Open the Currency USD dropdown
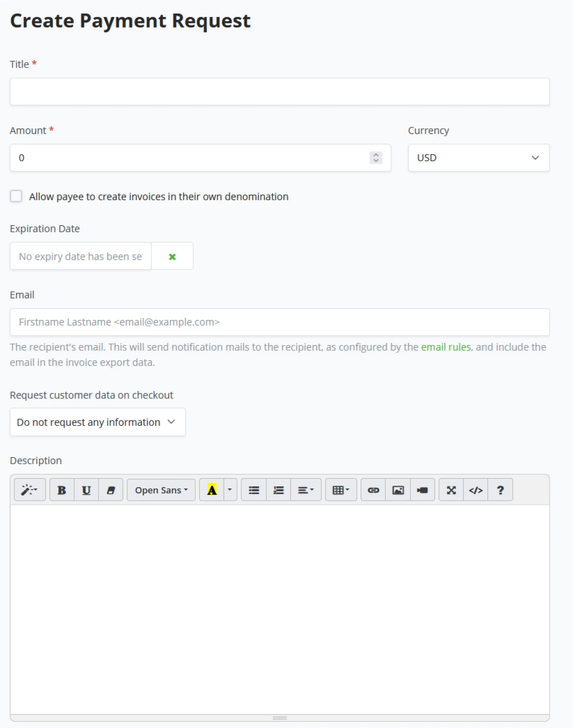This screenshot has width=573, height=728. coord(478,158)
